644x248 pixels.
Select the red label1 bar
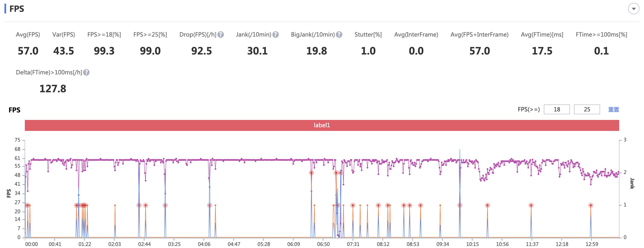coord(322,125)
